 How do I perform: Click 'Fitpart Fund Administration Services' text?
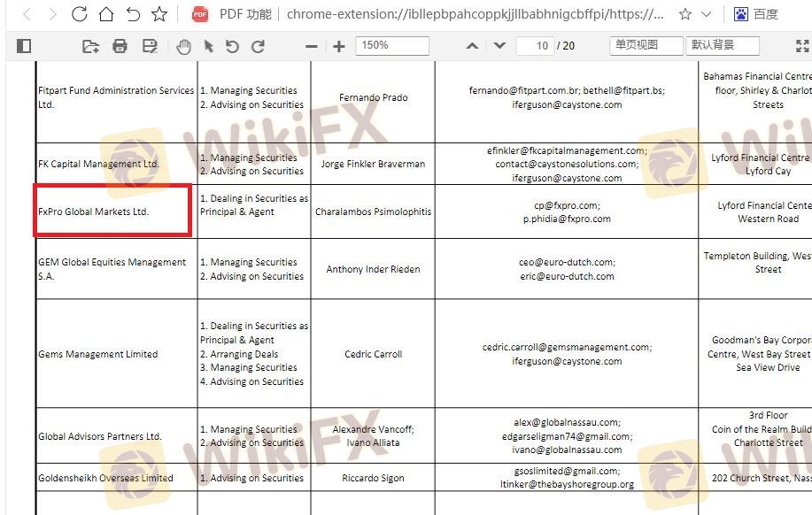(116, 90)
